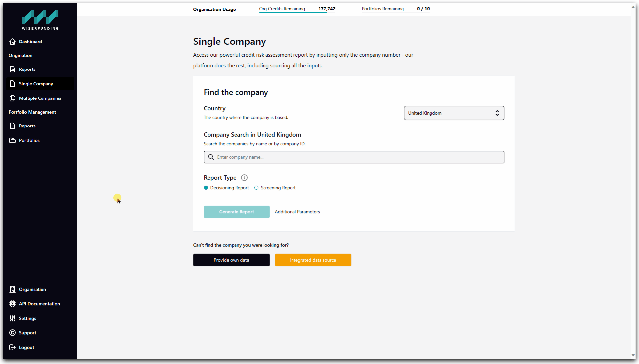Click the Wiserfunding logo
The height and width of the screenshot is (364, 639).
click(40, 20)
